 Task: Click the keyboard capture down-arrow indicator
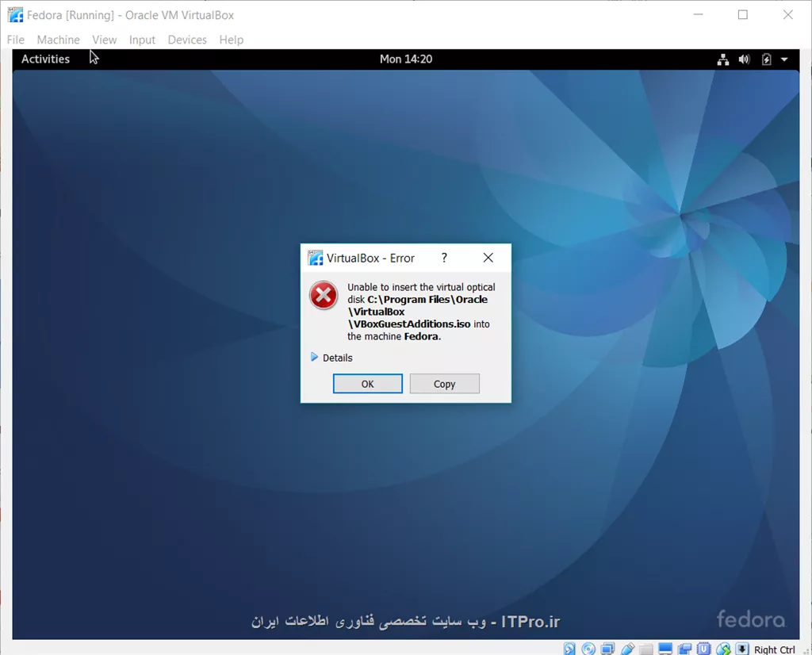742,649
